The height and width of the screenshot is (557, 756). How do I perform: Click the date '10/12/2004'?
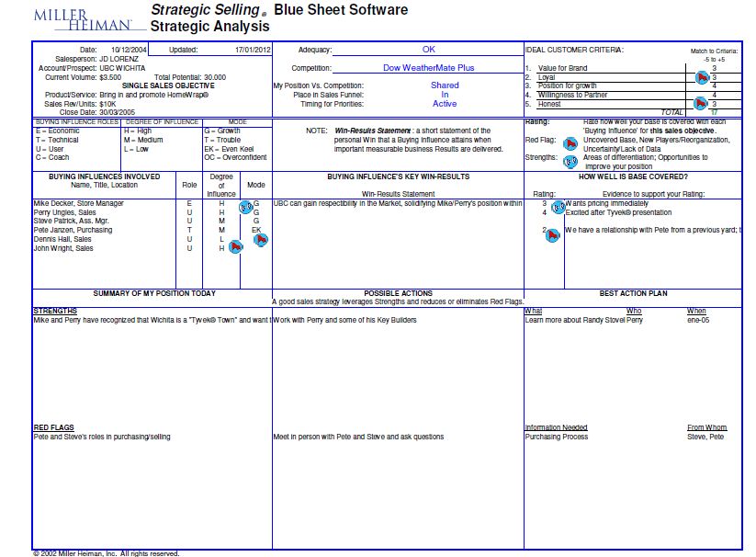pyautogui.click(x=129, y=50)
